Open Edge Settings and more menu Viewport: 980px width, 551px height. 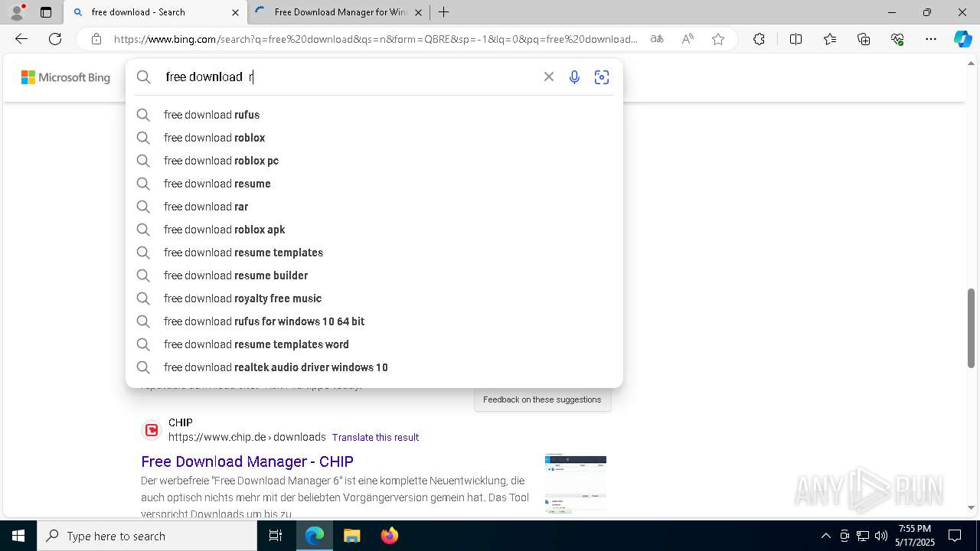point(931,39)
